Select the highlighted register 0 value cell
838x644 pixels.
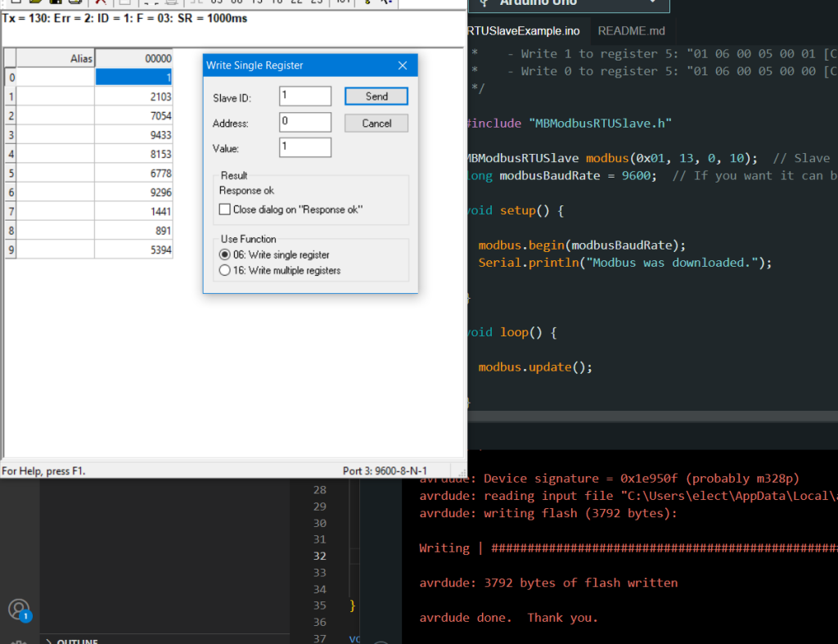coord(134,77)
